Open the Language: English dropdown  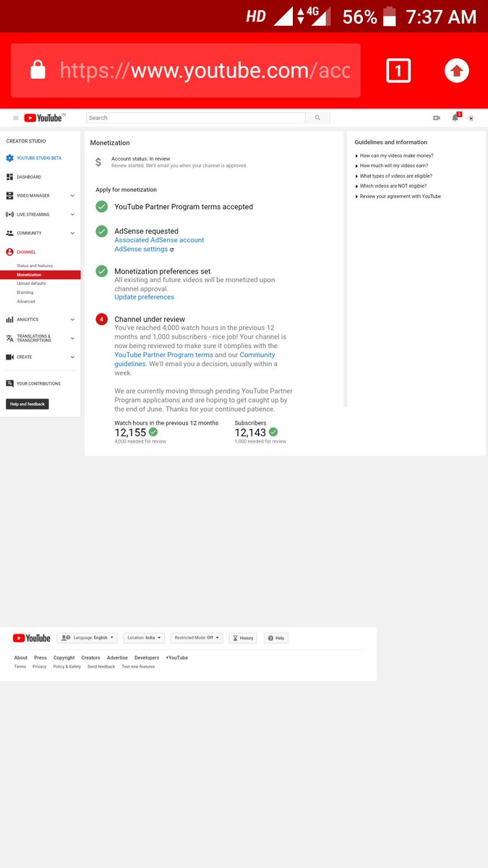(87, 638)
